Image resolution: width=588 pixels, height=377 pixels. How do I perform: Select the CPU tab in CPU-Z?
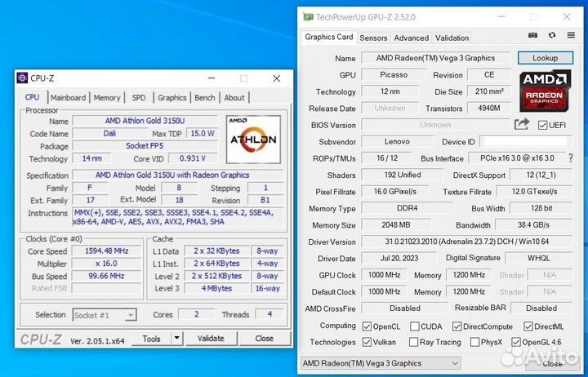tap(32, 97)
